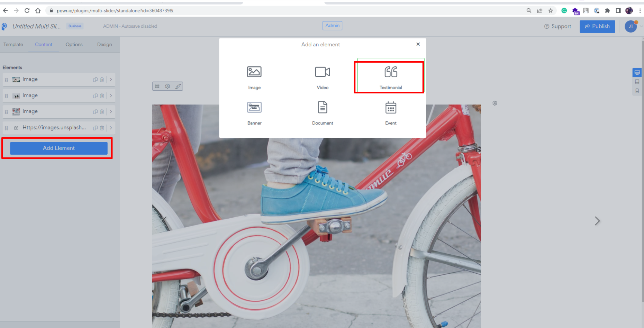644x328 pixels.
Task: Click drag handle of first Image row
Action: coord(6,80)
